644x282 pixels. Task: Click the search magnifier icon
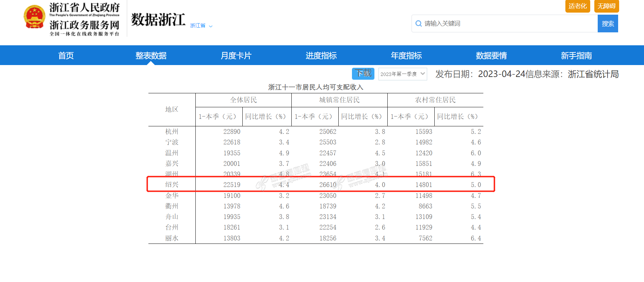[x=418, y=23]
